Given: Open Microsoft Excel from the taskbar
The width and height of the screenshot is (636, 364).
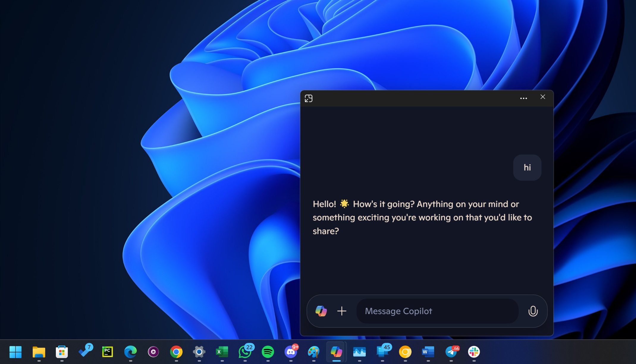Looking at the screenshot, I should [222, 352].
